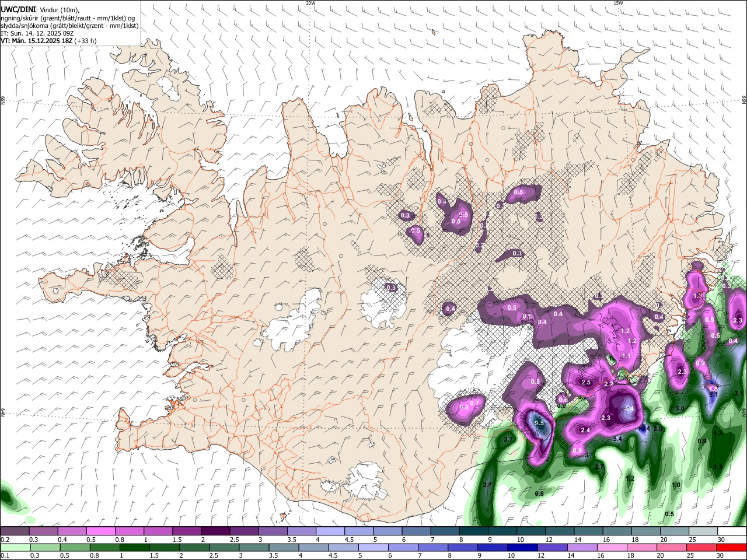The height and width of the screenshot is (560, 747).
Task: Click the bright red 30 rain legend swatch
Action: [731, 547]
